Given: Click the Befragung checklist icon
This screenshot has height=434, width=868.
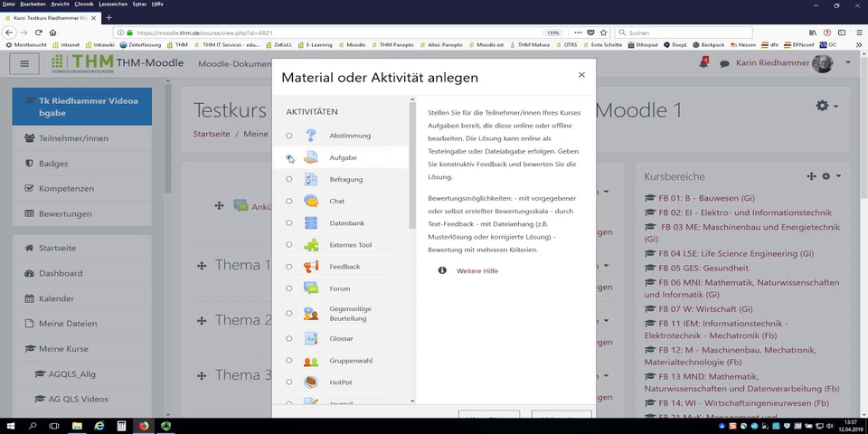Looking at the screenshot, I should tap(310, 179).
